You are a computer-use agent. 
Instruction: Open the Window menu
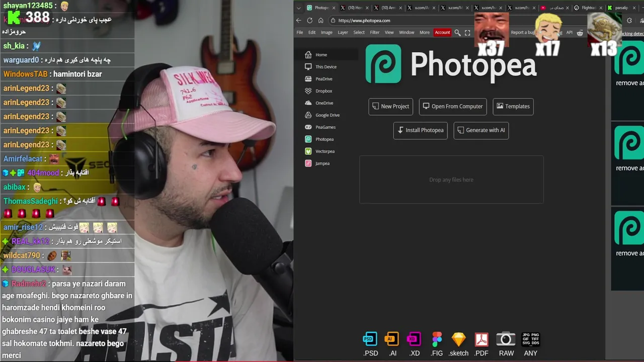click(407, 33)
